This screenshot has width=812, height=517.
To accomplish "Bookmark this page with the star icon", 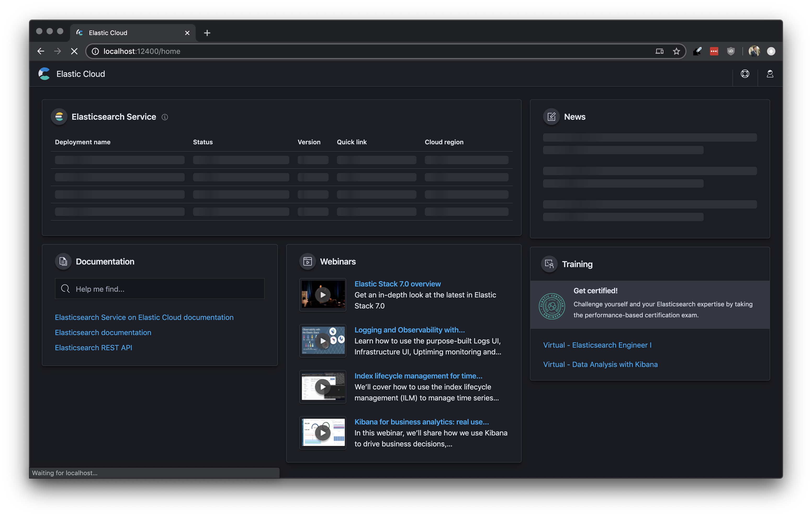I will (x=676, y=51).
